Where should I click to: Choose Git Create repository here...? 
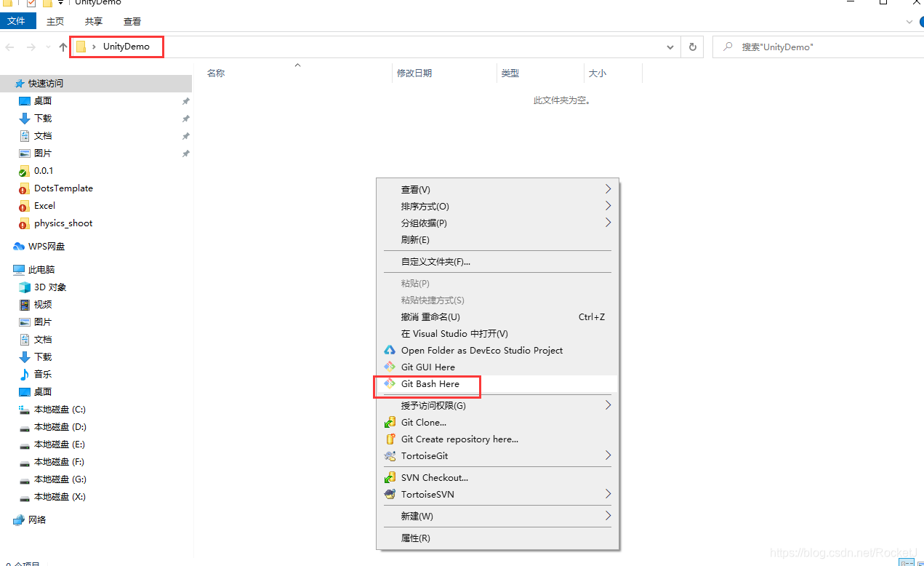(x=459, y=439)
